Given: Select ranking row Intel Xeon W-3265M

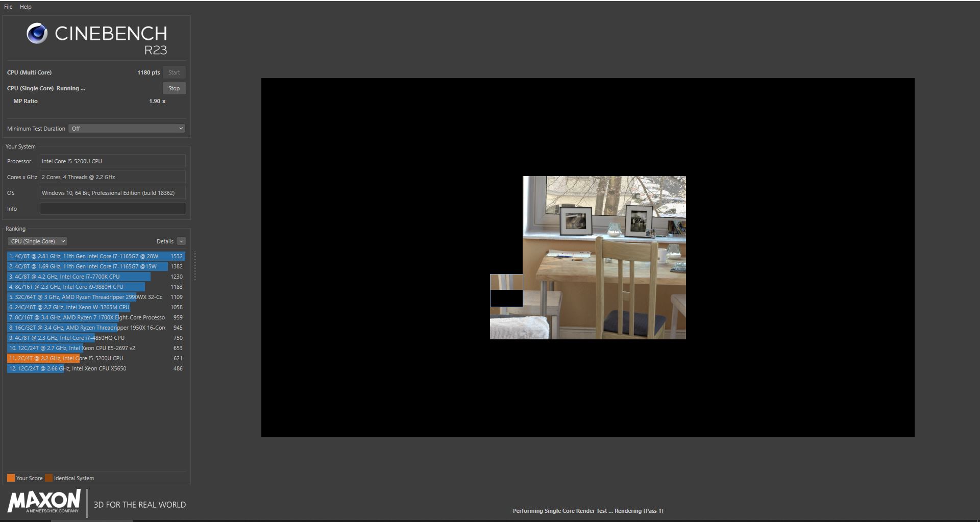Looking at the screenshot, I should coord(96,307).
